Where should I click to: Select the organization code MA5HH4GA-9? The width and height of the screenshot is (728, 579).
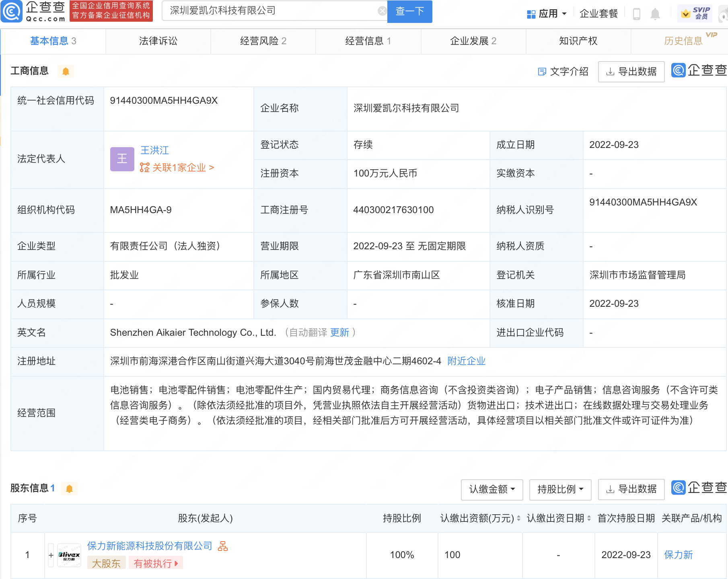coord(141,210)
